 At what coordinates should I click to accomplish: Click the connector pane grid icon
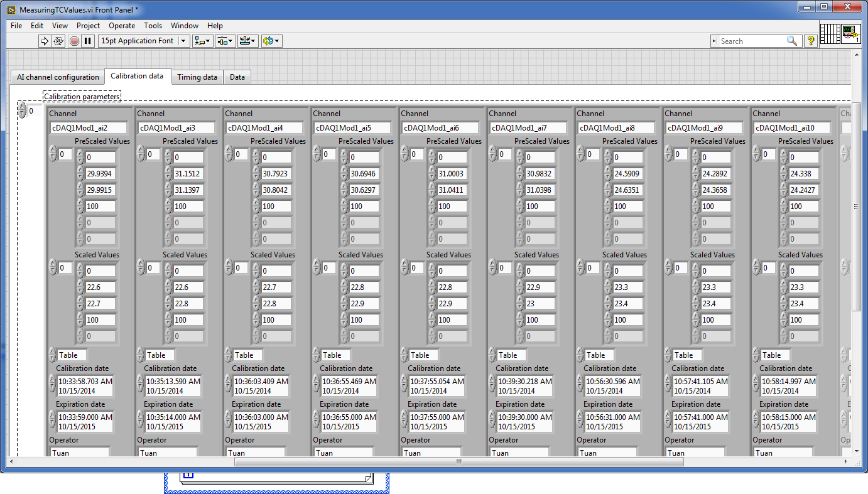830,33
